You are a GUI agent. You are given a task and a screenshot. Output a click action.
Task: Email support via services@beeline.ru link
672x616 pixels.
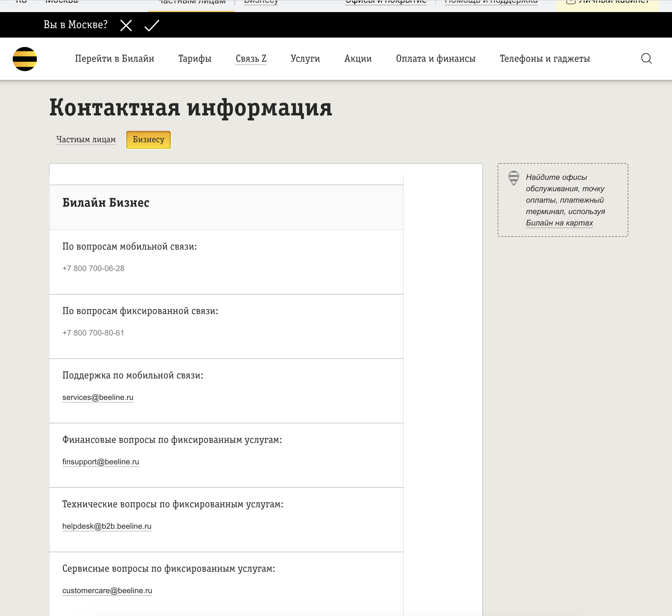click(98, 397)
